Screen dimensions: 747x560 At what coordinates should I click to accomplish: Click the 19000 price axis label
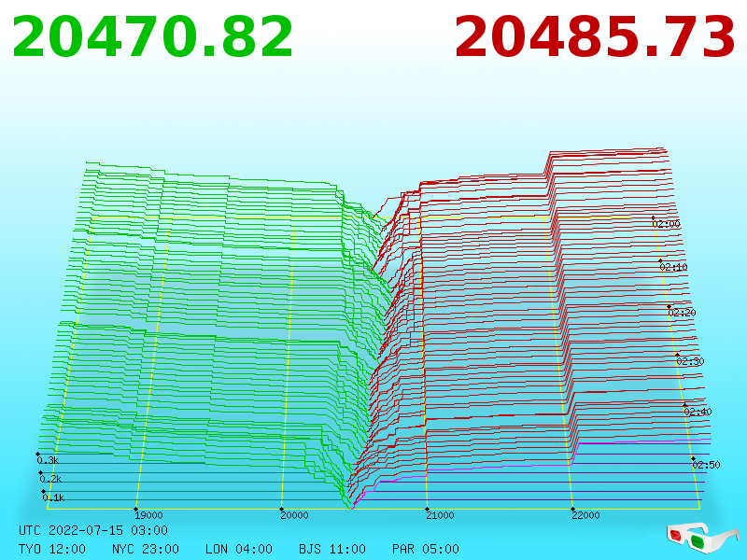(148, 515)
